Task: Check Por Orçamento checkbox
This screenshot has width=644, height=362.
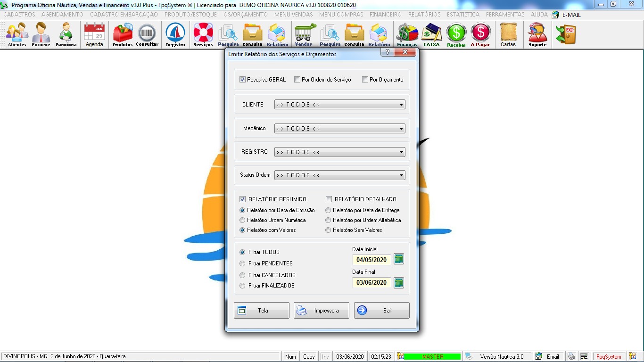Action: (365, 80)
